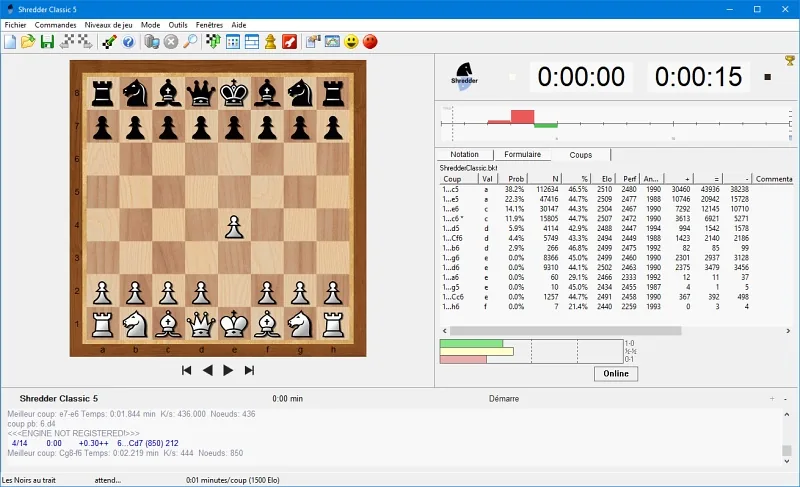
Task: Open the Fichier menu
Action: point(15,25)
